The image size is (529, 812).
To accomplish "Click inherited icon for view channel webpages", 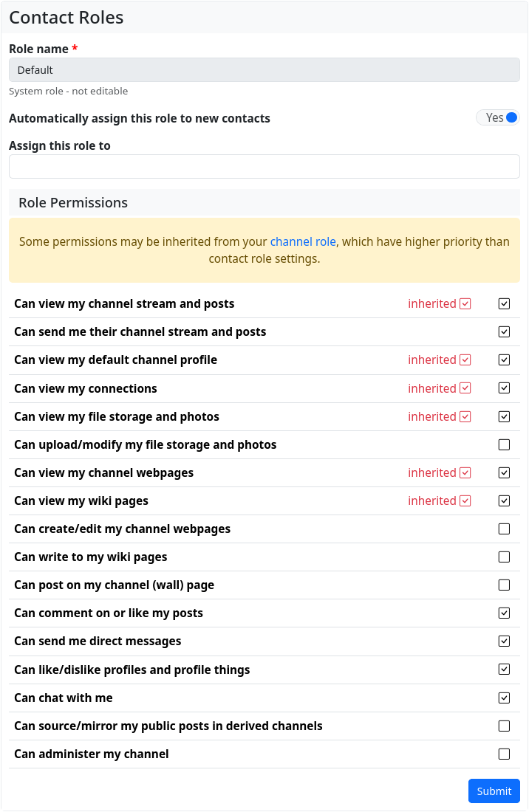I will [x=465, y=473].
